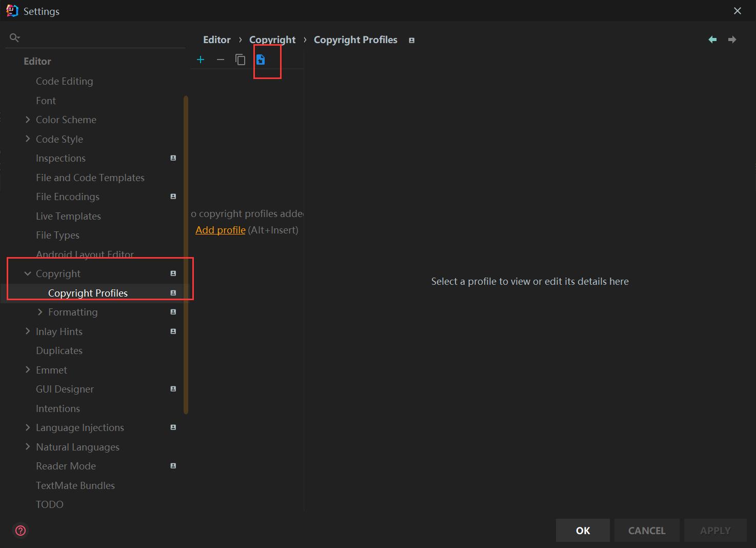Click project icon beside Reader Mode
756x548 pixels.
coord(173,466)
